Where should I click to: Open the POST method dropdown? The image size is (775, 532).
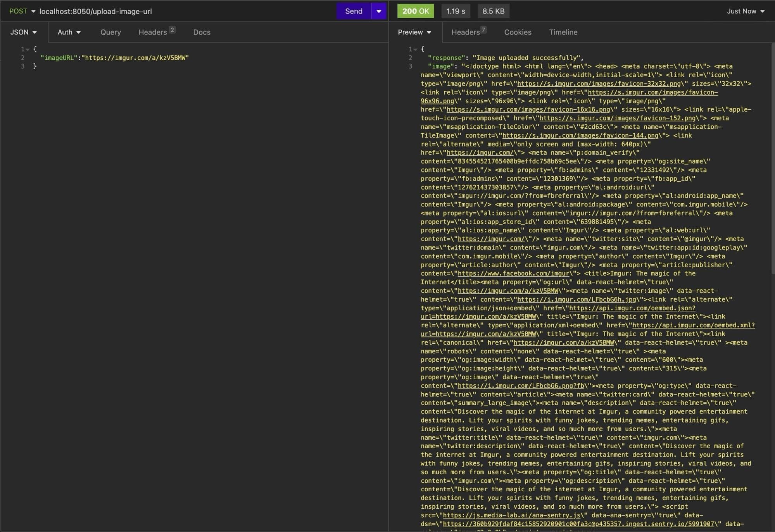pos(22,11)
